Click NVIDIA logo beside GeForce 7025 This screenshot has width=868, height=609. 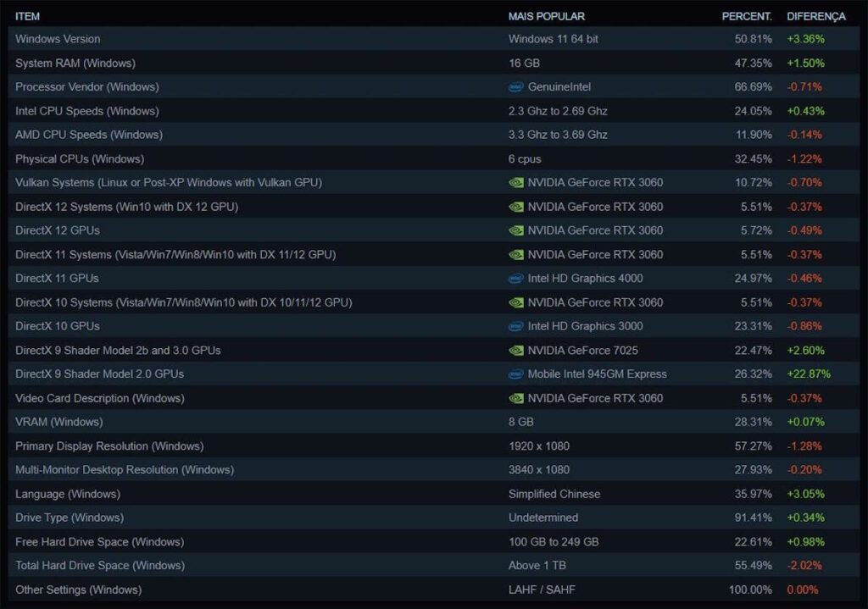click(516, 351)
